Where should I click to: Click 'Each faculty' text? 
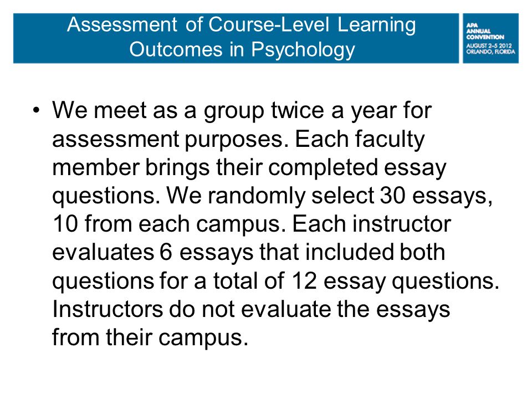pyautogui.click(x=360, y=140)
